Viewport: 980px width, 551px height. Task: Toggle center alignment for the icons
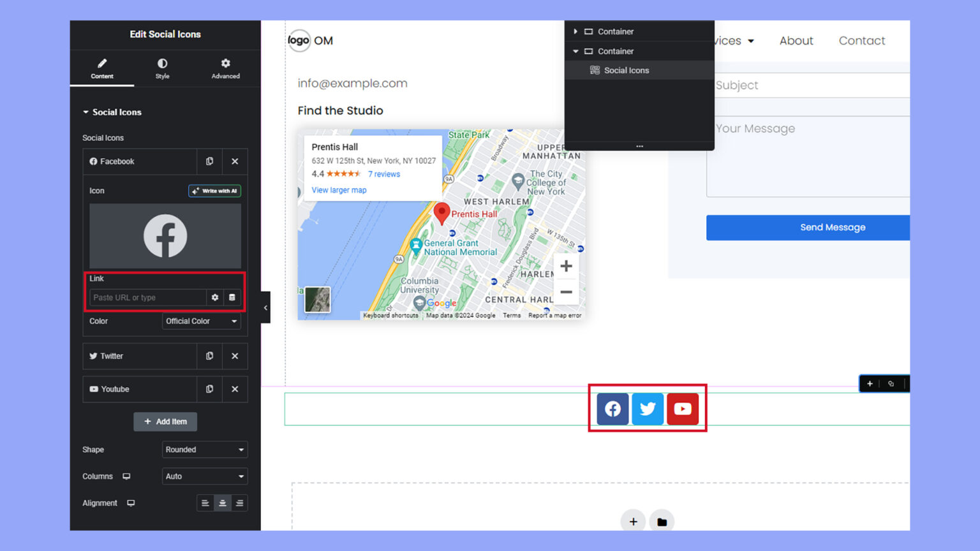222,503
